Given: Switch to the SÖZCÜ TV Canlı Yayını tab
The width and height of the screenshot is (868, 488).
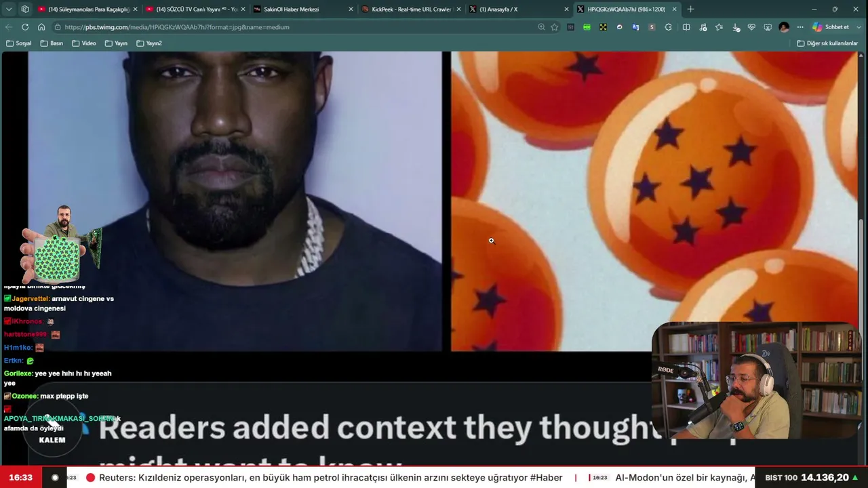Looking at the screenshot, I should click(x=195, y=9).
